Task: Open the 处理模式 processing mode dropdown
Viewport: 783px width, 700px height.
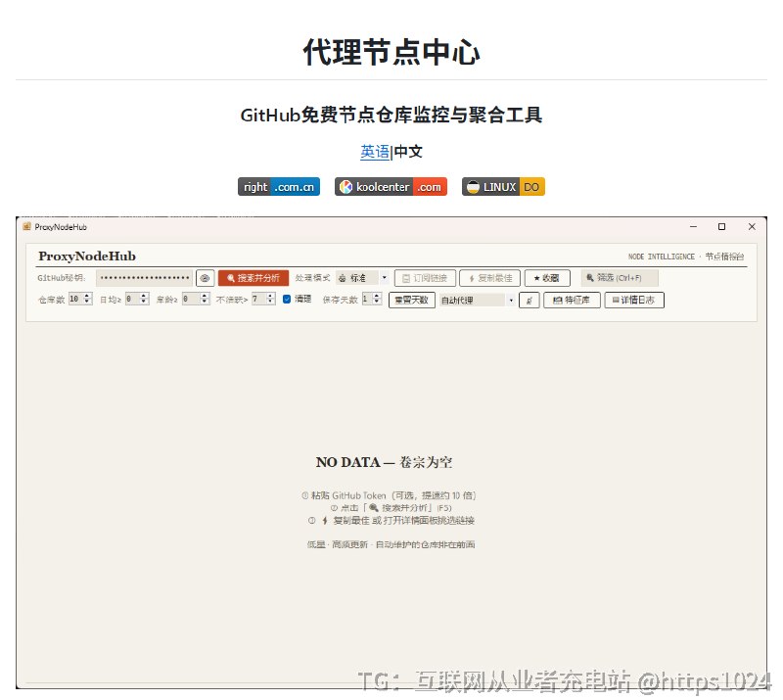Action: click(362, 278)
